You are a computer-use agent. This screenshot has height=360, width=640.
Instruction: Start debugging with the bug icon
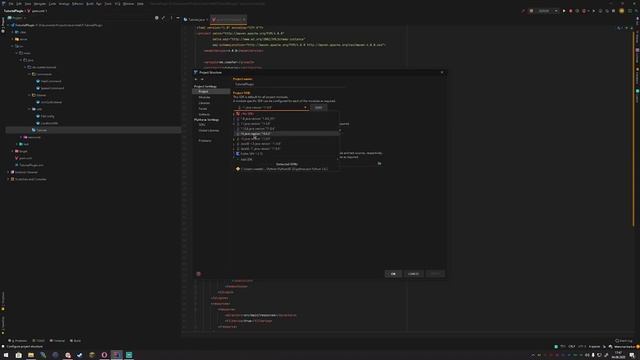571,11
